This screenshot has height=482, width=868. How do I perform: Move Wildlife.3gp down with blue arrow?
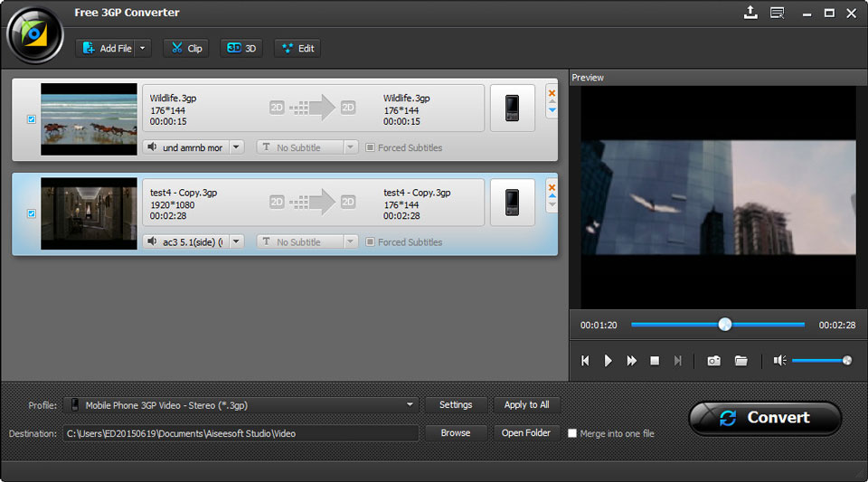pos(552,110)
